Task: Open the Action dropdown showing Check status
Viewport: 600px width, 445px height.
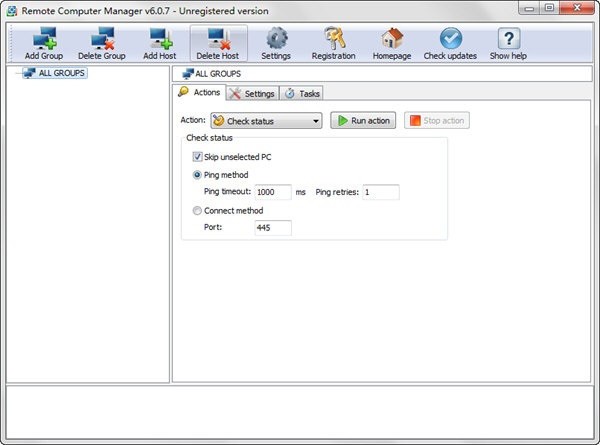Action: [x=265, y=121]
